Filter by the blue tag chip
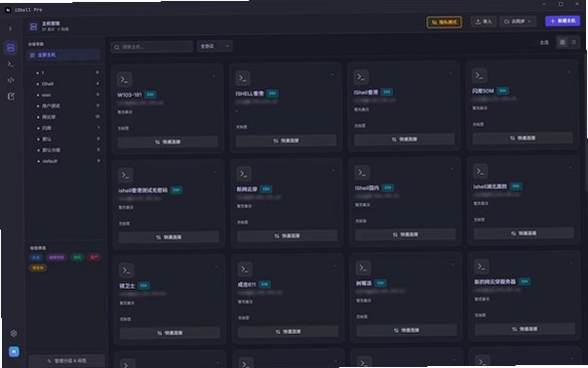 [36, 258]
